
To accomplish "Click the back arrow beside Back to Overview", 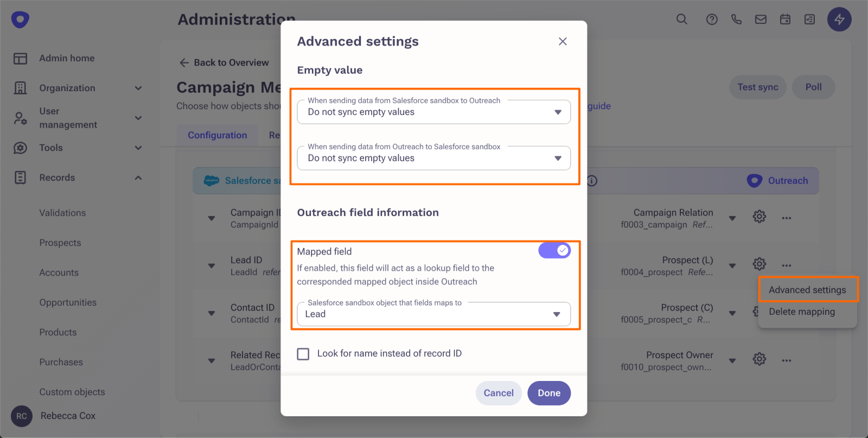I will click(x=184, y=63).
